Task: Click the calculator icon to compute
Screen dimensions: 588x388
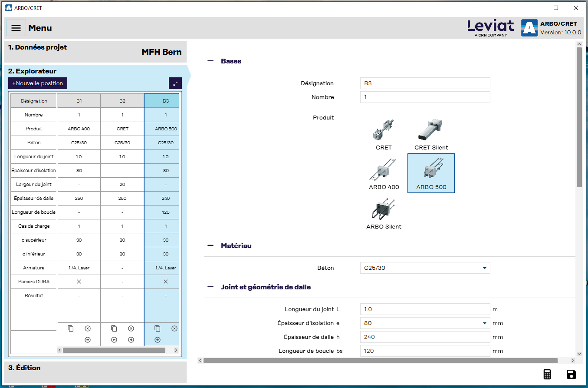Action: 547,375
